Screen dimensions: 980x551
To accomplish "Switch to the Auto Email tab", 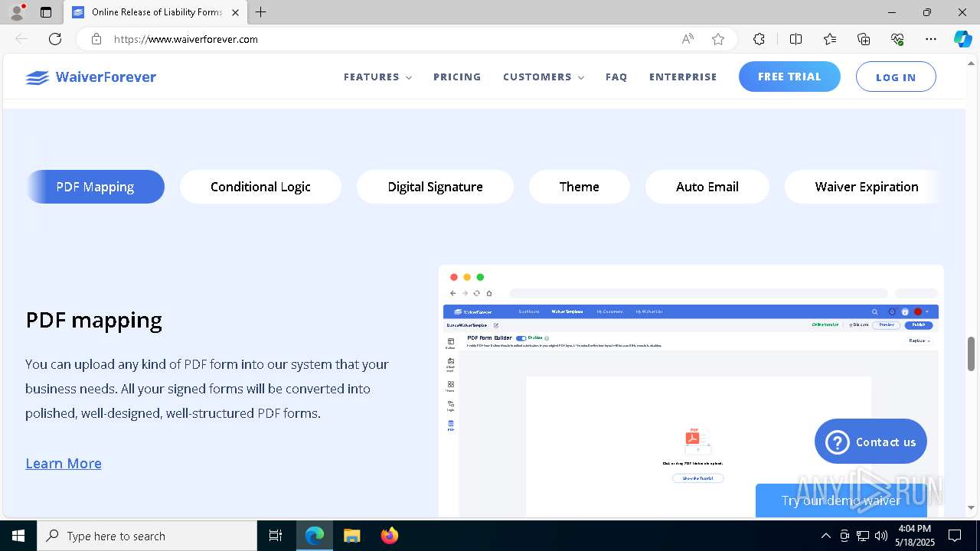I will [707, 187].
